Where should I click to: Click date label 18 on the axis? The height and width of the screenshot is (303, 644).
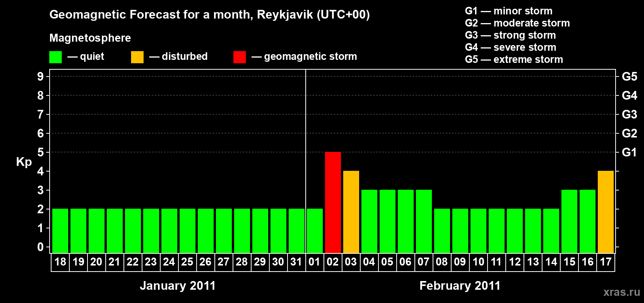click(60, 262)
